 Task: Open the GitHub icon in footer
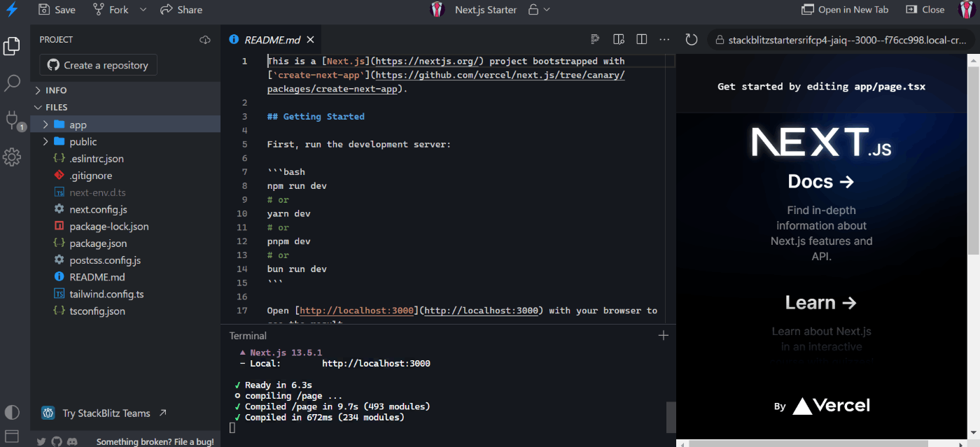coord(57,441)
